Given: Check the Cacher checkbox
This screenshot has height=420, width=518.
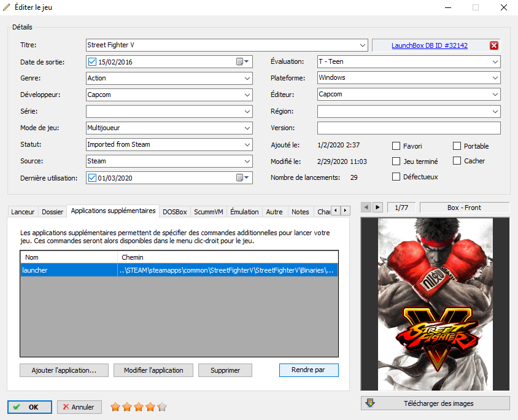Looking at the screenshot, I should pos(457,161).
